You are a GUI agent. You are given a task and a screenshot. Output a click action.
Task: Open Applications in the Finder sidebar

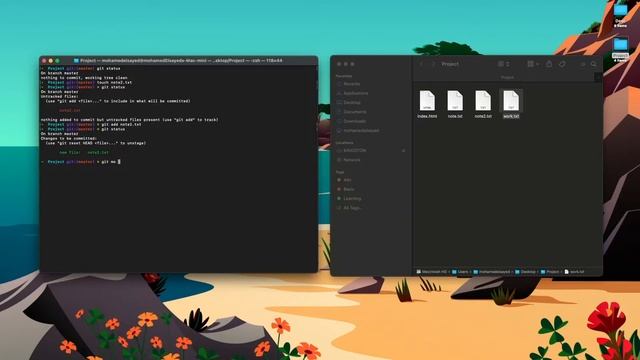(x=353, y=93)
